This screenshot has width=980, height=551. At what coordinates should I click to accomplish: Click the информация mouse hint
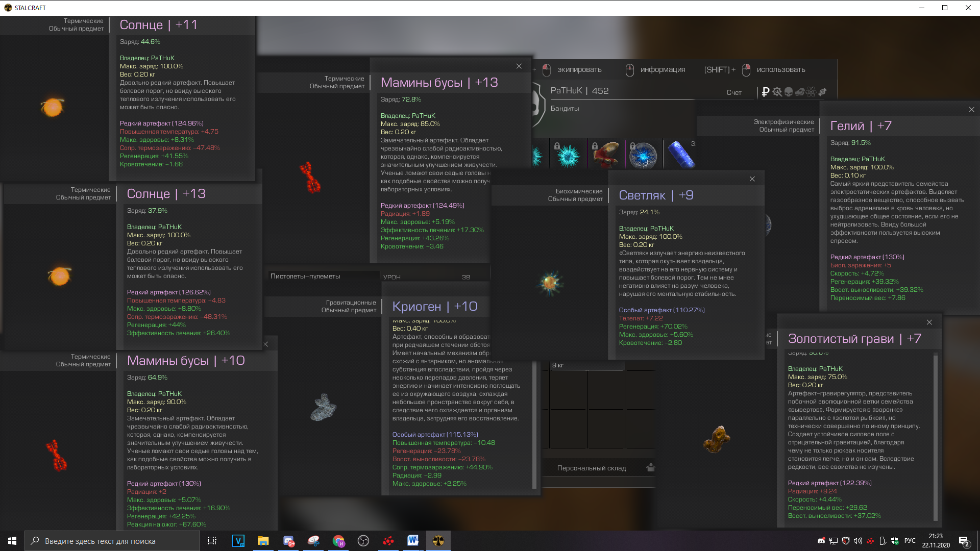(655, 70)
